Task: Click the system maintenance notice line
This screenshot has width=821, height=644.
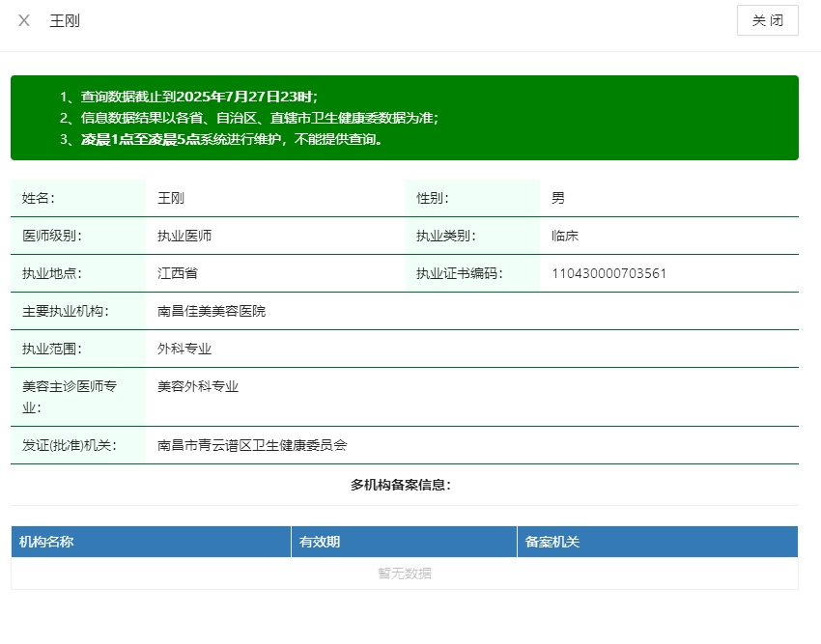Action: click(x=221, y=139)
